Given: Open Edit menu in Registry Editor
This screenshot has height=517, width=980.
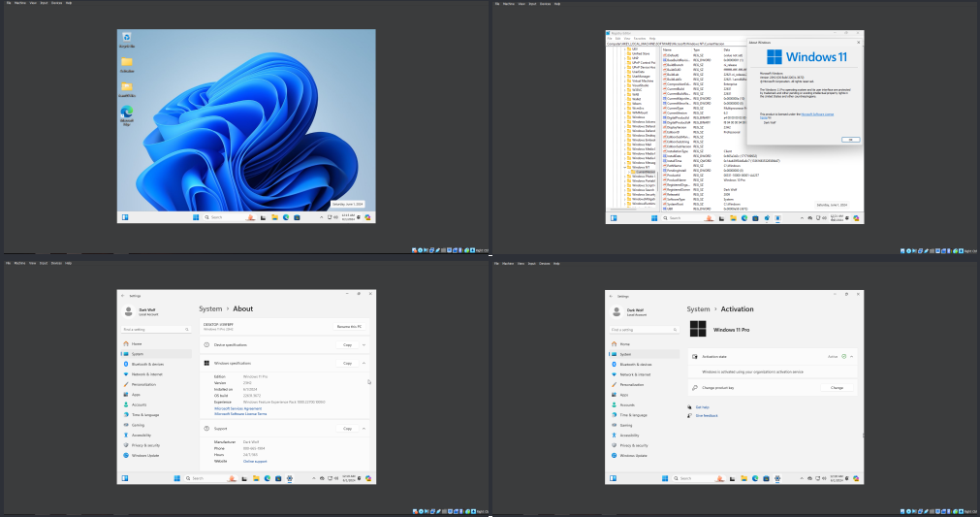Looking at the screenshot, I should 618,39.
